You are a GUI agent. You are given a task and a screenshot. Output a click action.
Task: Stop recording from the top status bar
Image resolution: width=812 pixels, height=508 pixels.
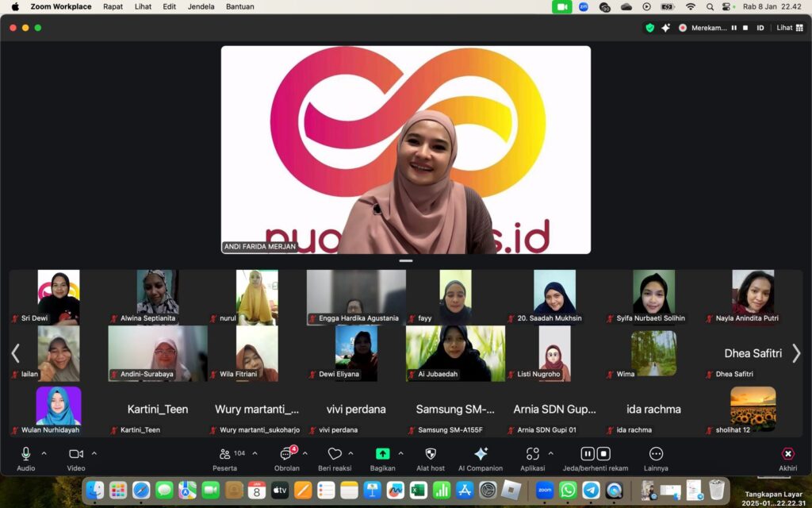[745, 28]
